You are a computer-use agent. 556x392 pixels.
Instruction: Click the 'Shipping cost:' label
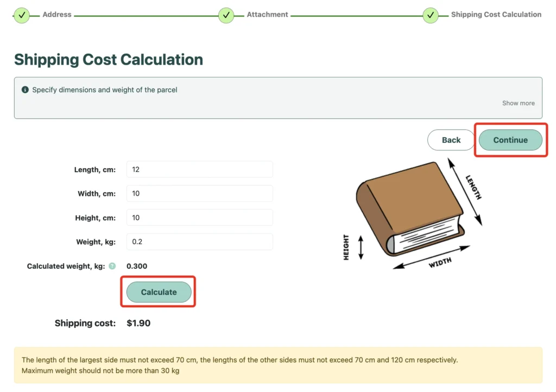tap(85, 323)
